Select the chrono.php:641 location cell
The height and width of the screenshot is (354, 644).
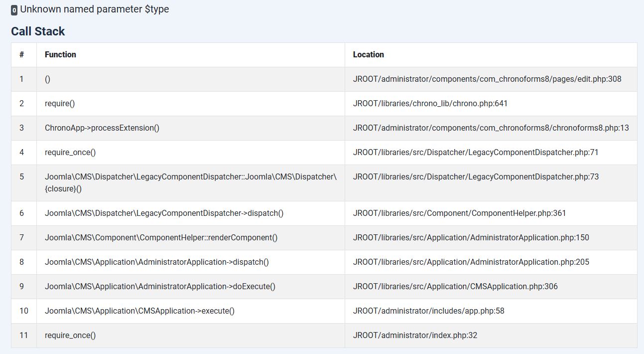point(430,103)
